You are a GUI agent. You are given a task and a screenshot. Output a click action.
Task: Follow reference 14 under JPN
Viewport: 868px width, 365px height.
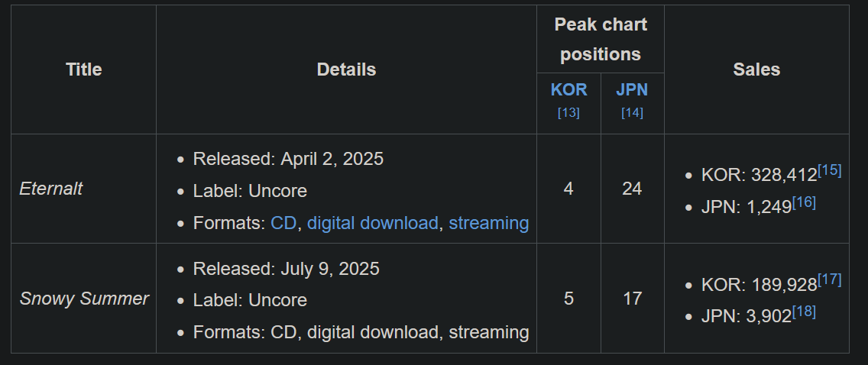tap(632, 113)
